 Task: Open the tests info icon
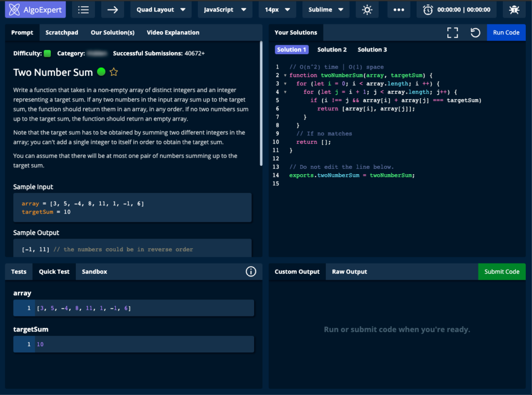click(x=251, y=271)
